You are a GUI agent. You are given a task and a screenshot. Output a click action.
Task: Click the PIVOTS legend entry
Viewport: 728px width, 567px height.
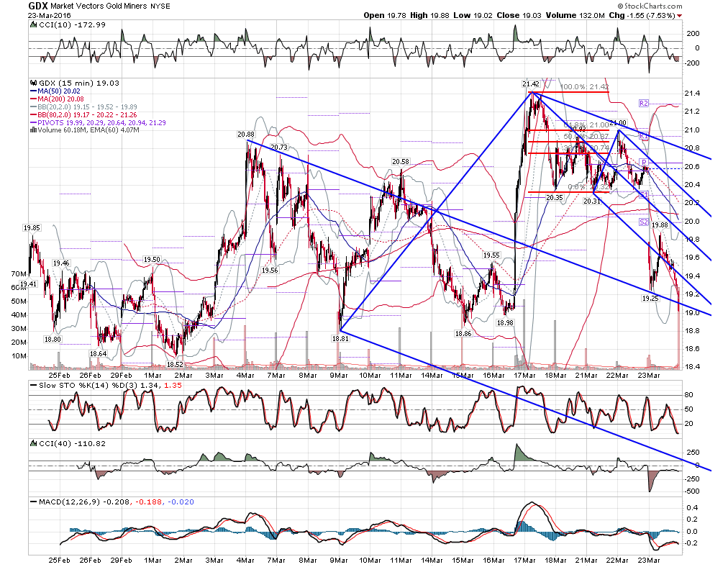(x=98, y=122)
